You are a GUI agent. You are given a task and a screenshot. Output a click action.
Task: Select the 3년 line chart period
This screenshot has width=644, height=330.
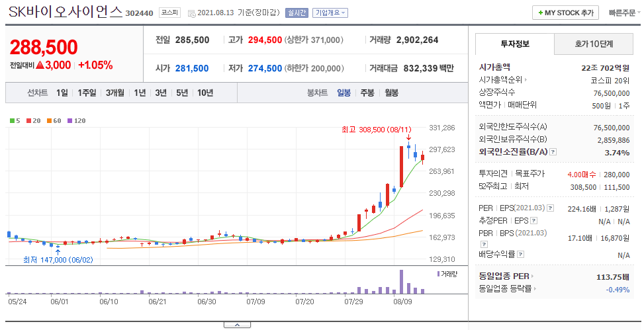coord(161,93)
